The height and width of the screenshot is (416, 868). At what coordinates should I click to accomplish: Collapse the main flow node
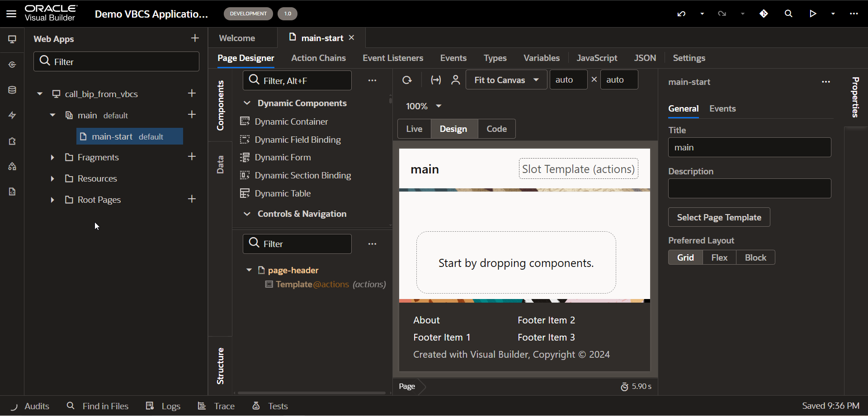52,115
